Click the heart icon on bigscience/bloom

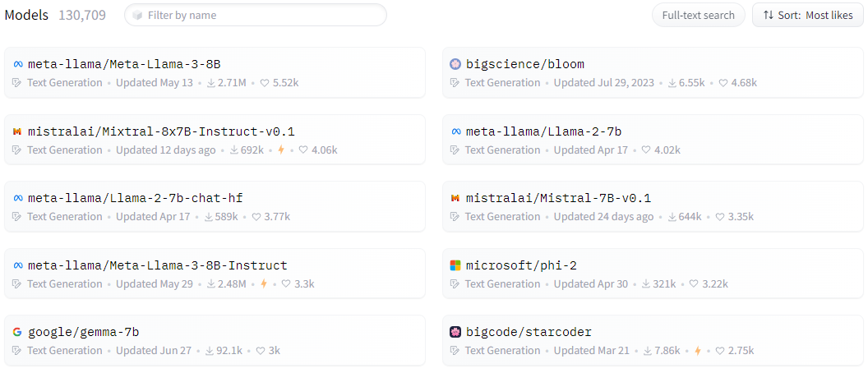coord(723,83)
